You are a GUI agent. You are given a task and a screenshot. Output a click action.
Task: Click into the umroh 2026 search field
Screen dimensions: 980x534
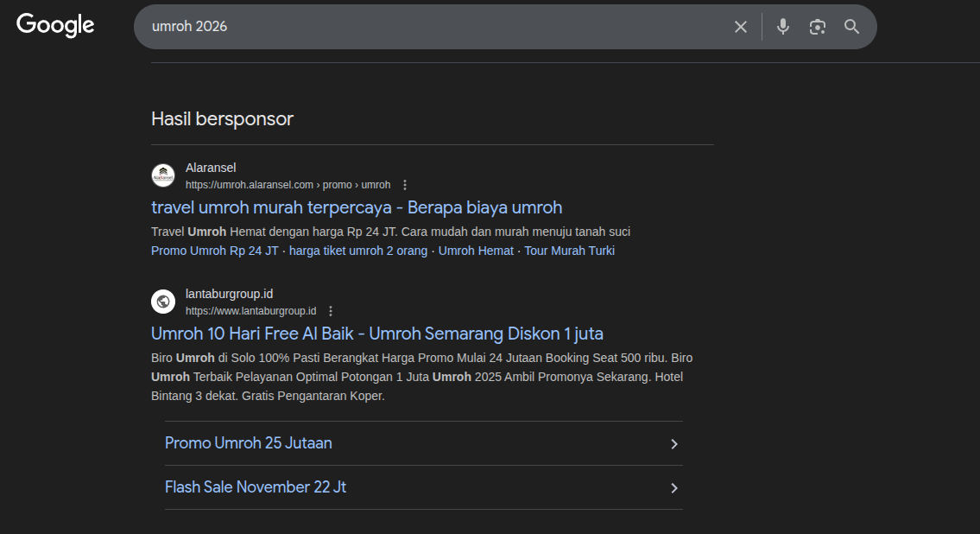pyautogui.click(x=432, y=27)
